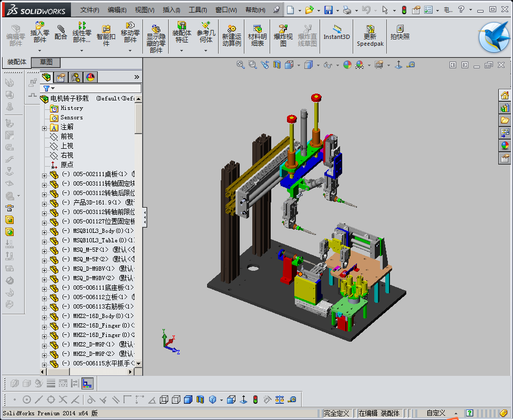Open 爆炸视图 (Exploded View) tool
513x420 pixels.
coord(283,35)
